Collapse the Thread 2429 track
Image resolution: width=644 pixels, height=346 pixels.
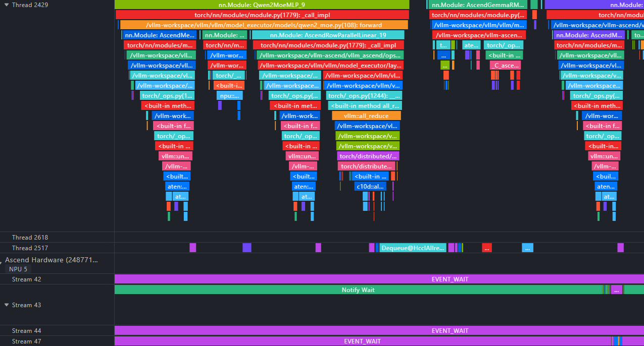pyautogui.click(x=7, y=5)
